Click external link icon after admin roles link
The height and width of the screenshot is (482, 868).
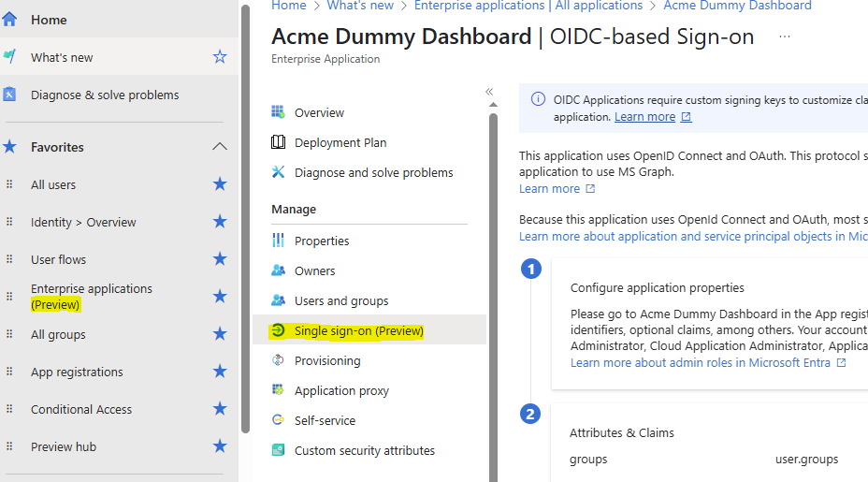[841, 362]
